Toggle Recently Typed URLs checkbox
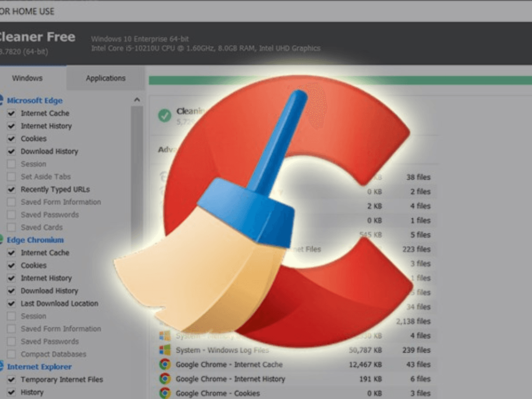The image size is (532, 399). 11,190
